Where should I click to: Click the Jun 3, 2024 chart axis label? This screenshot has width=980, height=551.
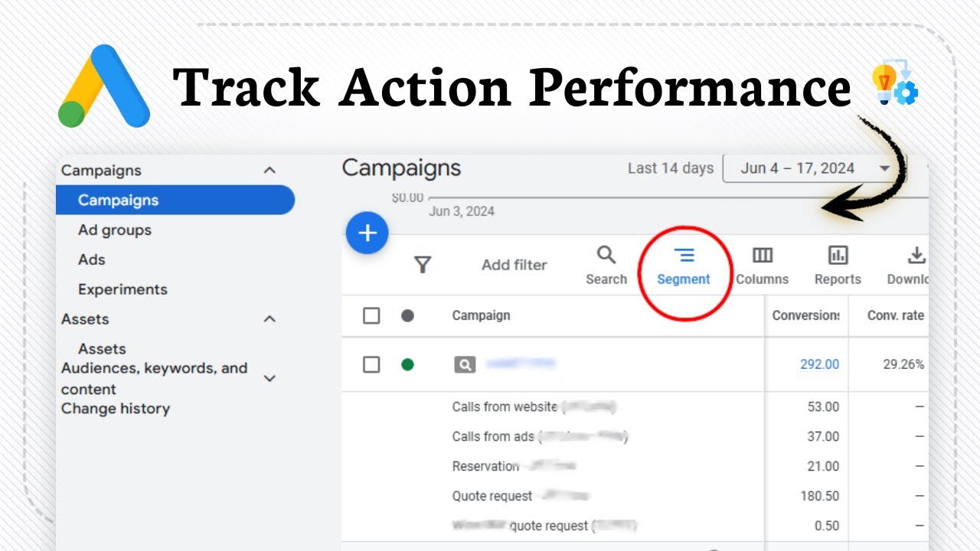[x=462, y=211]
